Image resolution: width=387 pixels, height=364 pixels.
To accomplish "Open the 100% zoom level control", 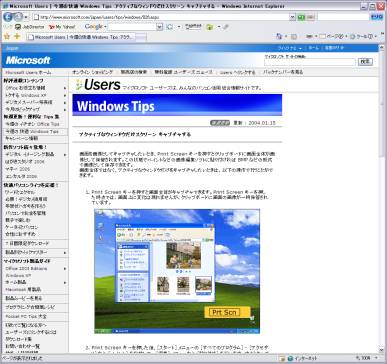I will point(366,358).
